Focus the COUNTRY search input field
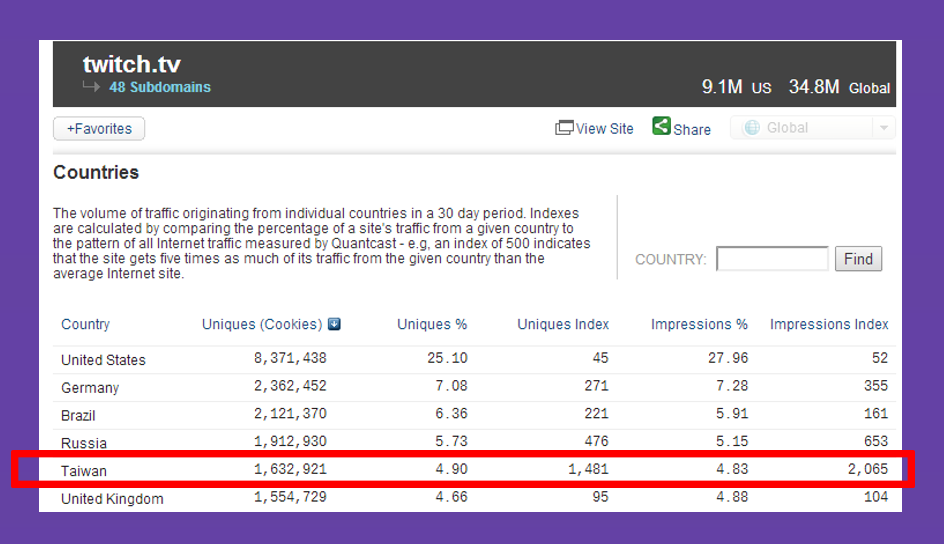 [x=772, y=259]
